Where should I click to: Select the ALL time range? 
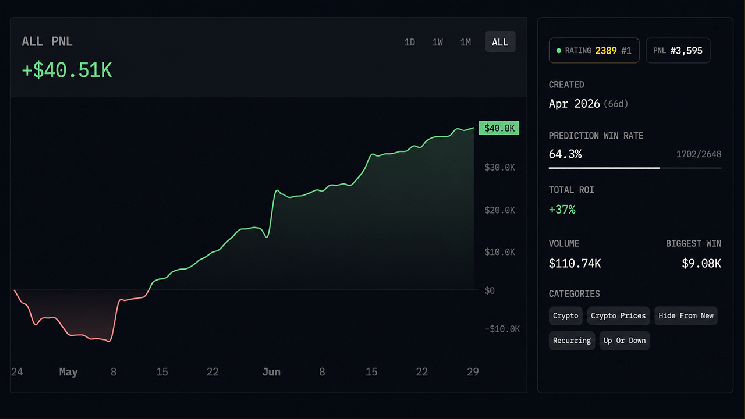500,42
